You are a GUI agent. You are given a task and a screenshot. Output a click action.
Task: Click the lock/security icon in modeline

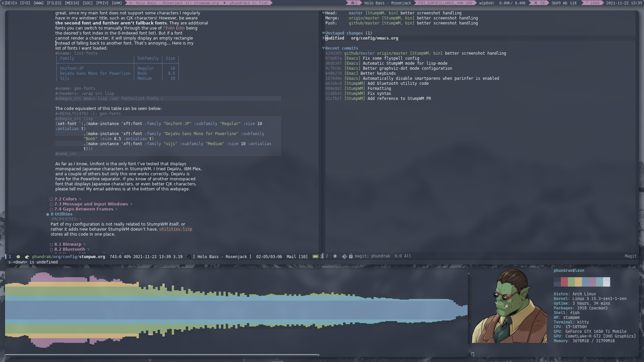(351, 256)
